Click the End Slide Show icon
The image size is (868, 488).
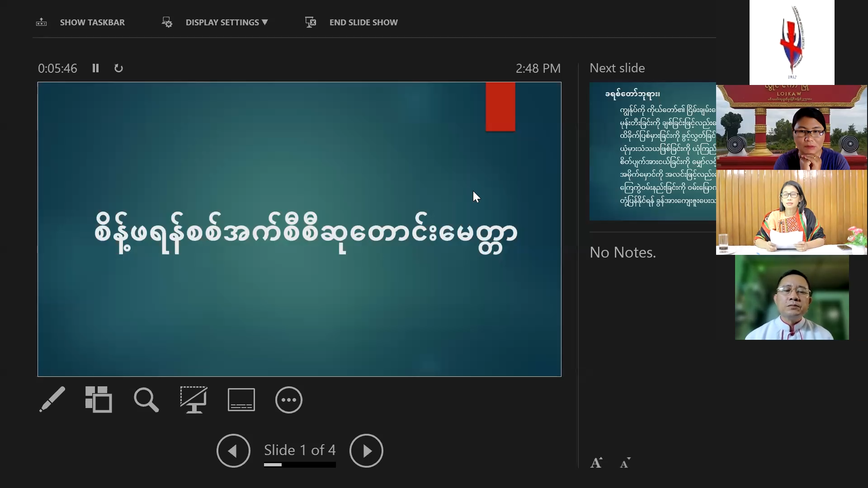pyautogui.click(x=311, y=22)
